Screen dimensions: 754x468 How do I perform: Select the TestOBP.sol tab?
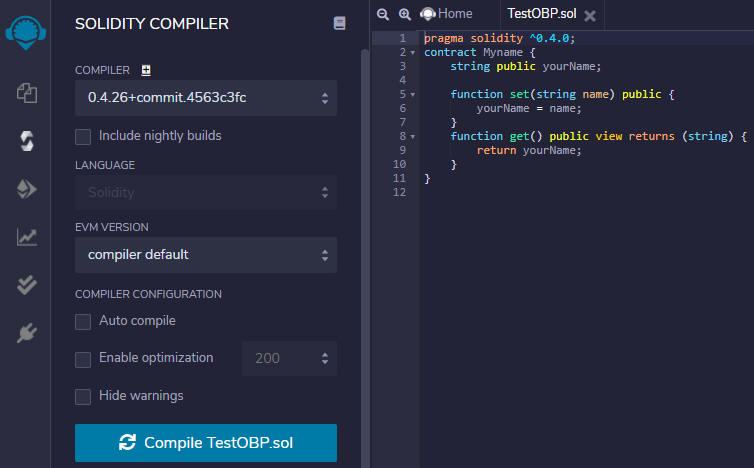[541, 14]
